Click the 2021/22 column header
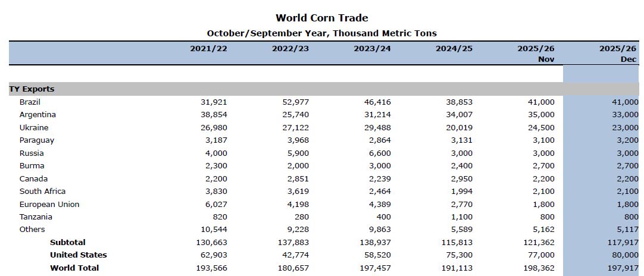 [x=208, y=48]
